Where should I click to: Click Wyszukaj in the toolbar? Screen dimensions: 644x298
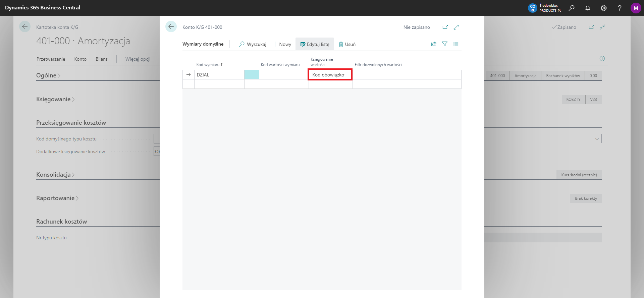(x=253, y=44)
